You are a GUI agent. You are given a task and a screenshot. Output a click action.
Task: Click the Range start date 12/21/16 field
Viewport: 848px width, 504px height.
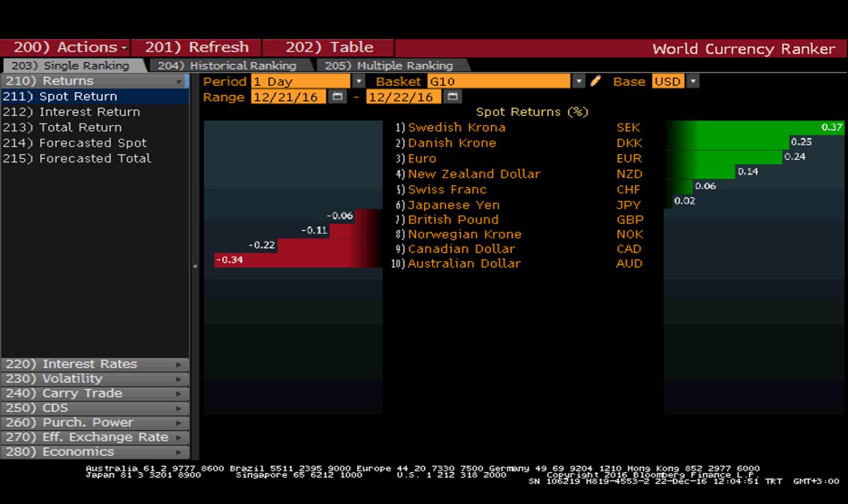pyautogui.click(x=289, y=97)
